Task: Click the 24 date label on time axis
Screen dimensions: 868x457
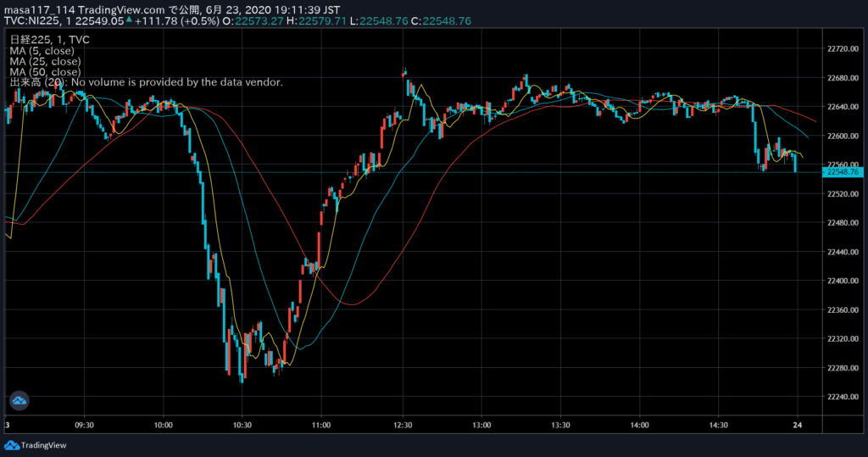Action: [x=797, y=426]
